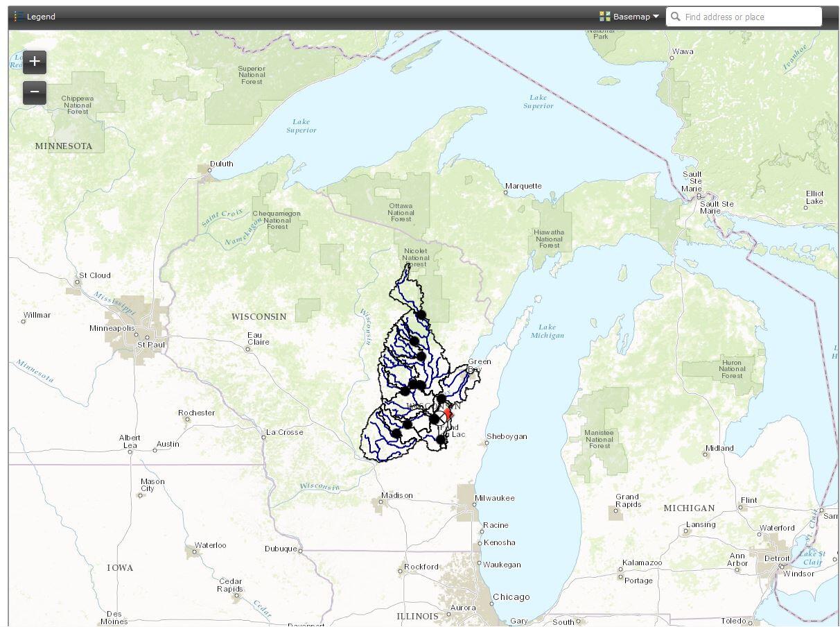
Task: Click the Chicago city label
Action: (x=511, y=597)
